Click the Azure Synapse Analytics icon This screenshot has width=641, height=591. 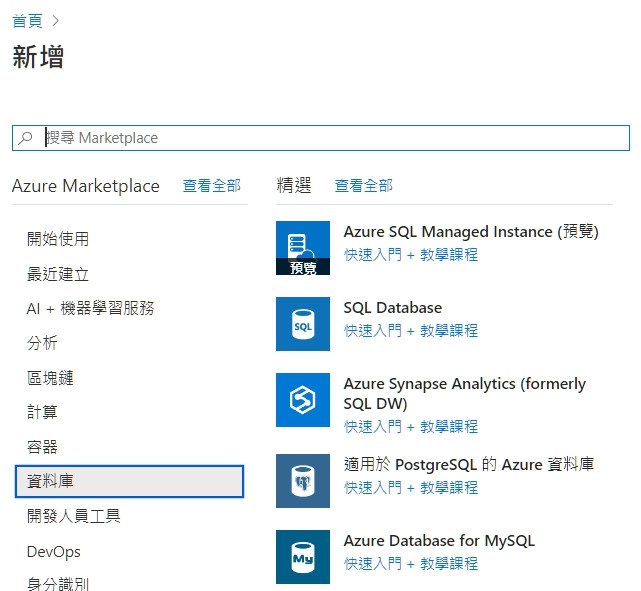[x=303, y=400]
